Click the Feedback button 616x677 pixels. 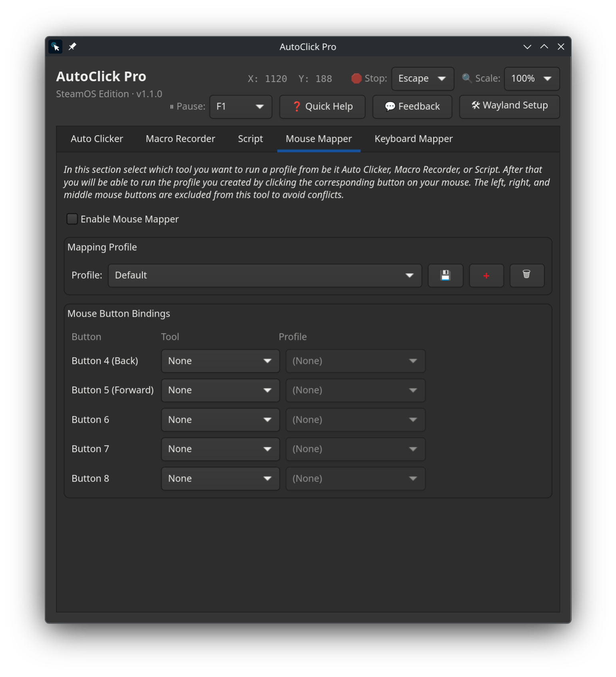pos(412,106)
